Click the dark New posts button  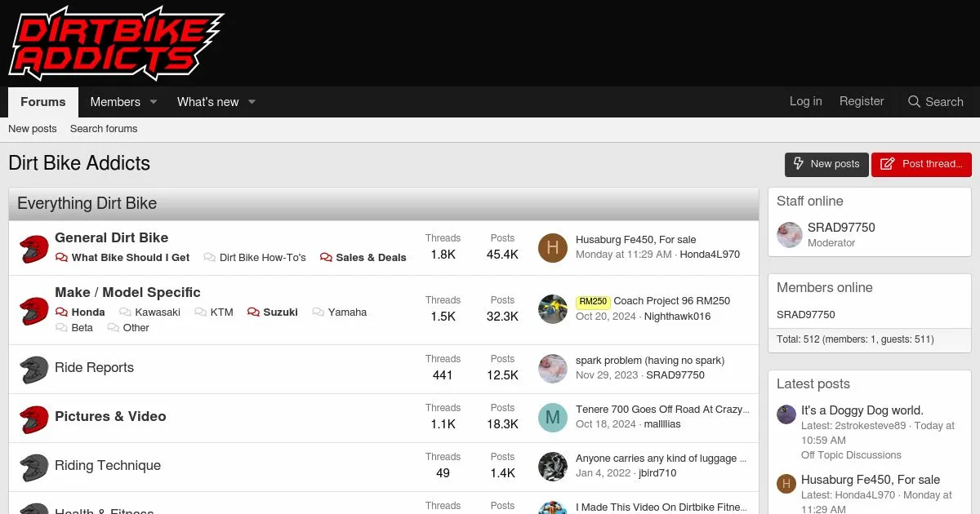point(826,164)
